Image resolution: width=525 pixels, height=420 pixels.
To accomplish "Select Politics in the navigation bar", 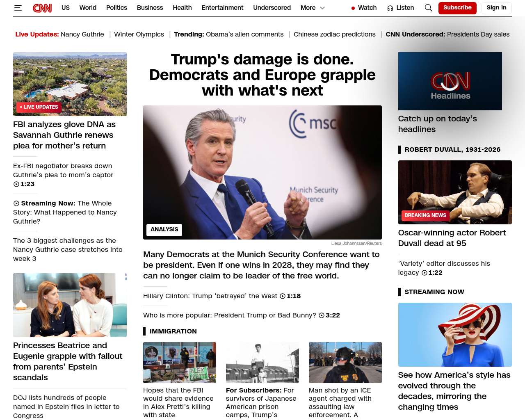I will pyautogui.click(x=116, y=8).
